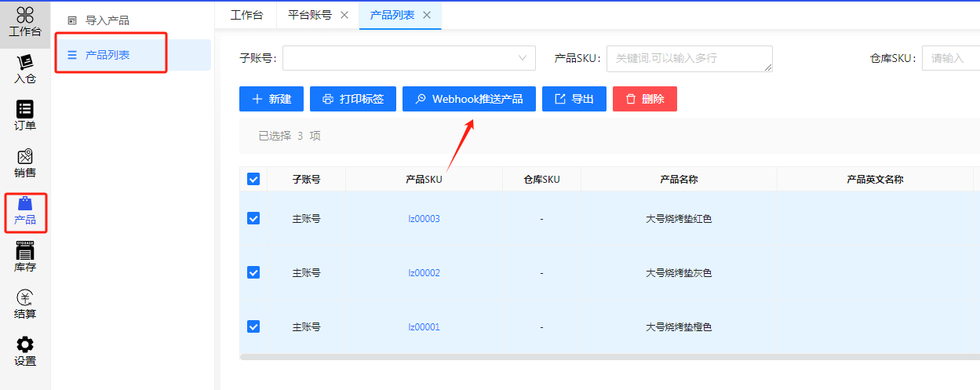Image resolution: width=980 pixels, height=390 pixels.
Task: Switch to the 工作台 tab
Action: click(x=246, y=15)
